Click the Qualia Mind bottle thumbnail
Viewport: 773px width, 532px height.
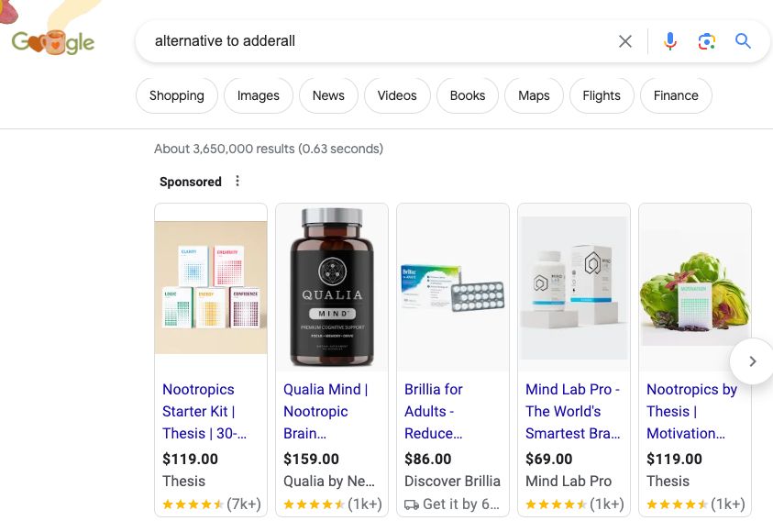(331, 286)
